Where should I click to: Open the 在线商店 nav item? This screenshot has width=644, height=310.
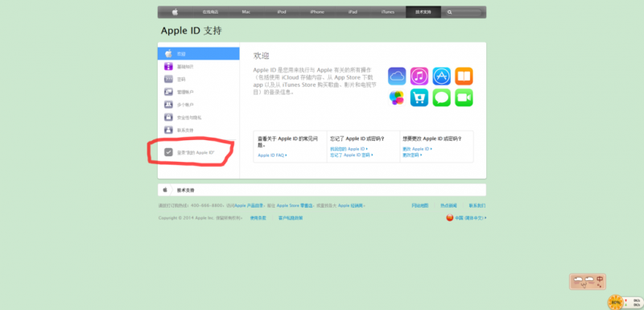[x=210, y=12]
